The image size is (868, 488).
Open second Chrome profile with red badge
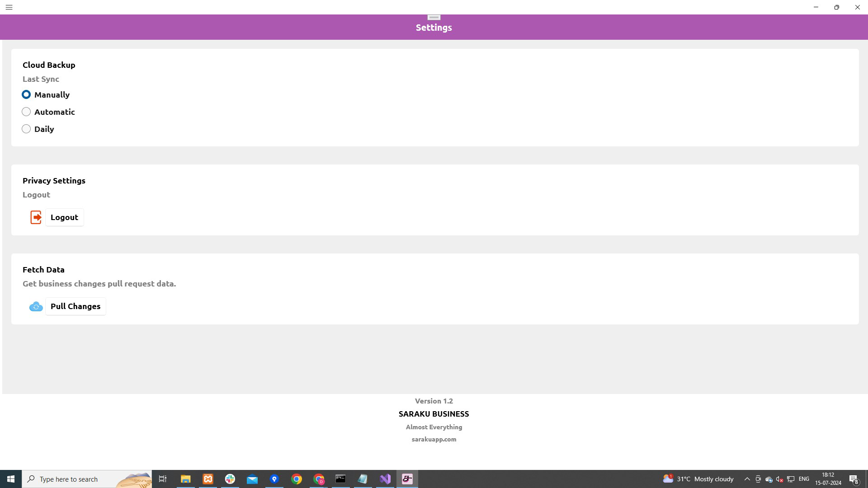pos(319,479)
